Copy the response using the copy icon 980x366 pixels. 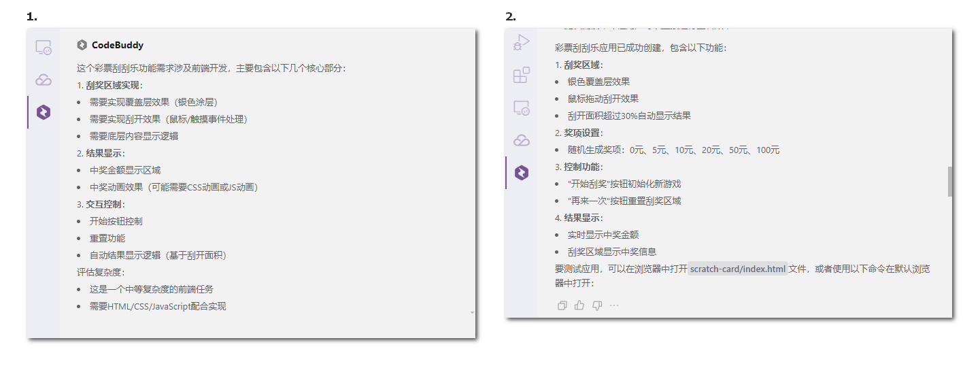562,305
